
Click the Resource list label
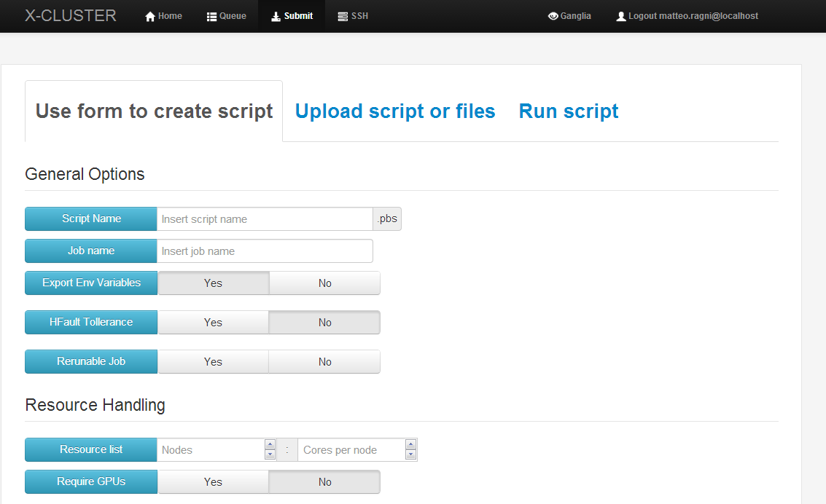point(91,450)
